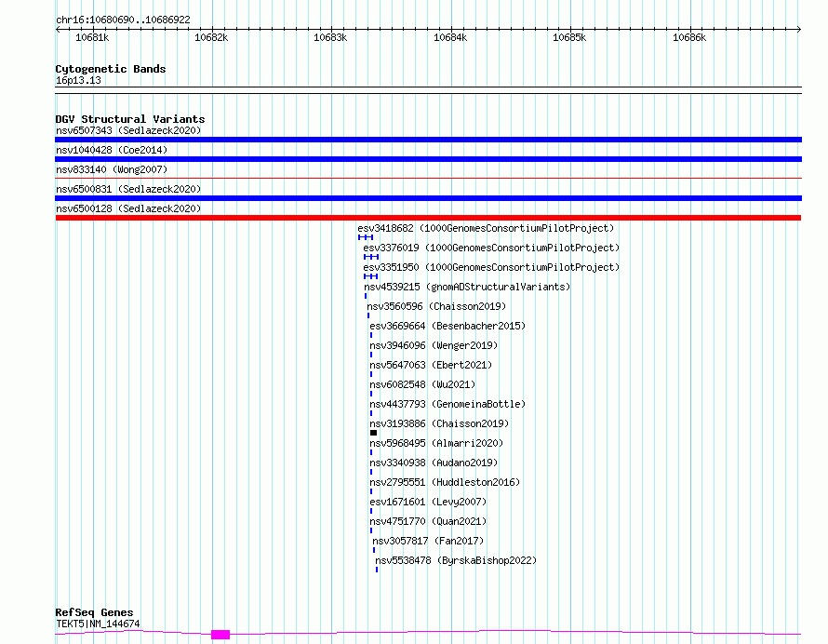Click the blue glyph under esv3351950
The image size is (828, 644).
[370, 276]
